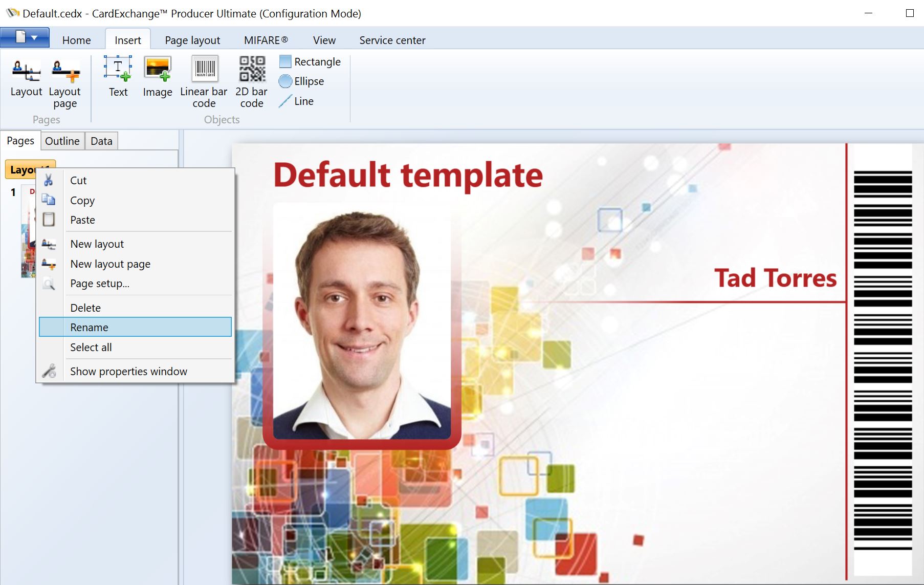Switch to the Insert ribbon tab

click(128, 40)
